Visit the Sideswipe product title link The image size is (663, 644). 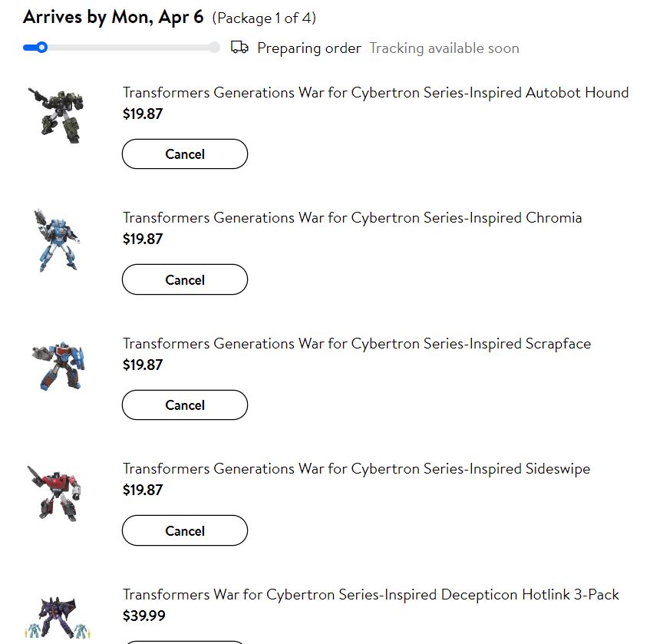(356, 469)
